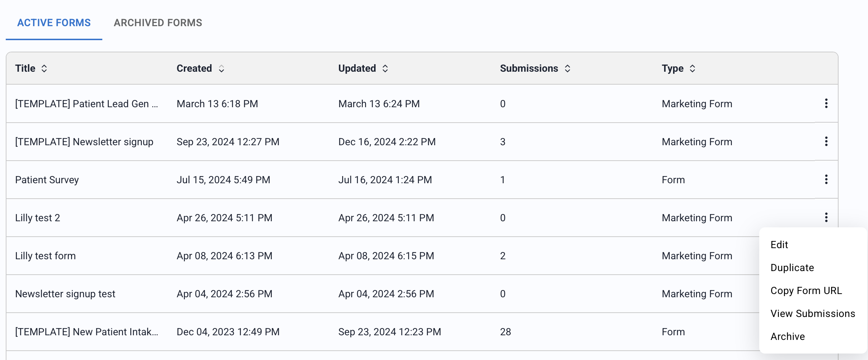Screen dimensions: 868x360
Task: Choose Archive from the context menu
Action: click(788, 336)
